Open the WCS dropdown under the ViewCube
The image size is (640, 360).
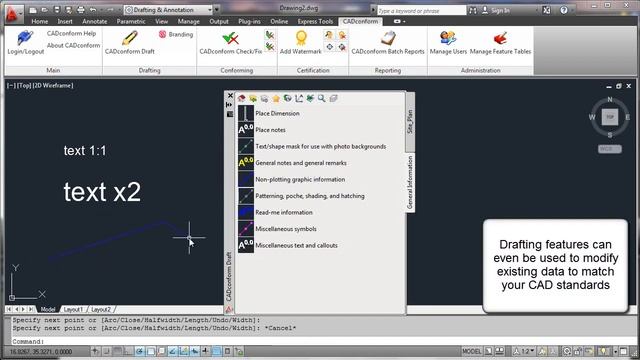(610, 149)
